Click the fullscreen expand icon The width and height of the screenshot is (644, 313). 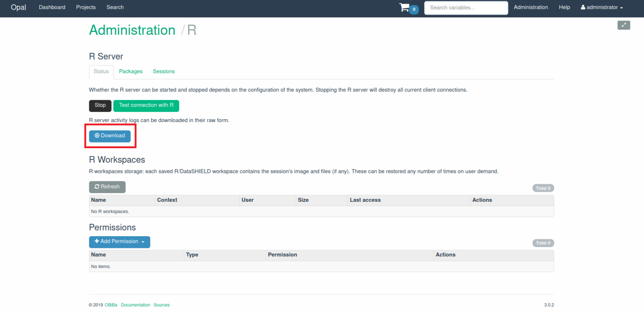click(623, 25)
